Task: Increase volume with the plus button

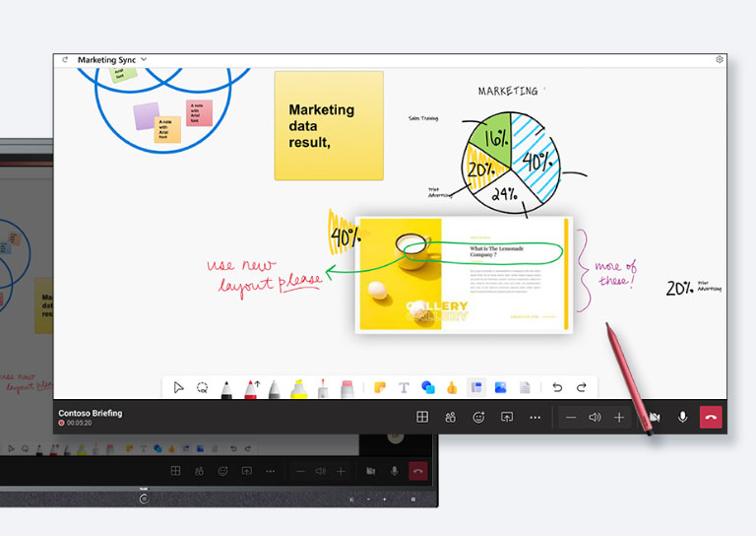Action: (x=619, y=417)
